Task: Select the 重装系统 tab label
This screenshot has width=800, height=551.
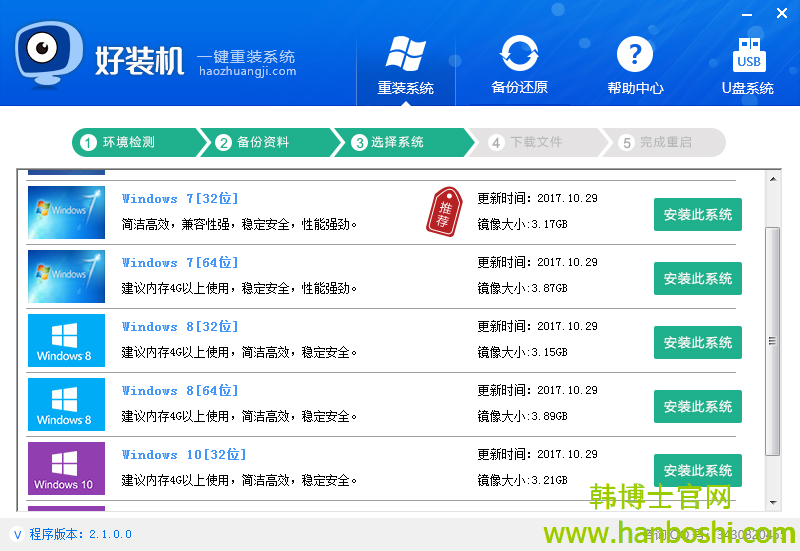Action: (x=406, y=88)
